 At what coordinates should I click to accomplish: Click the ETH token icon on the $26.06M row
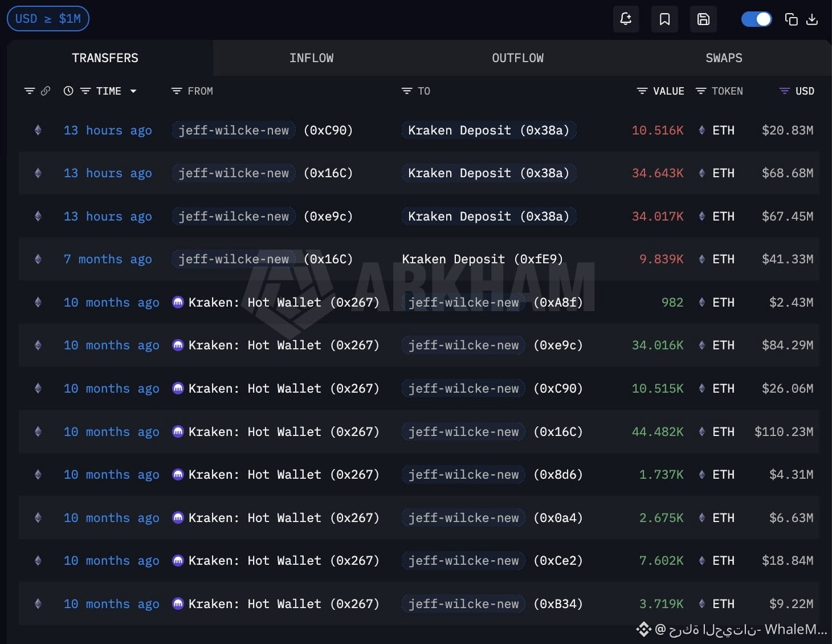coord(702,388)
